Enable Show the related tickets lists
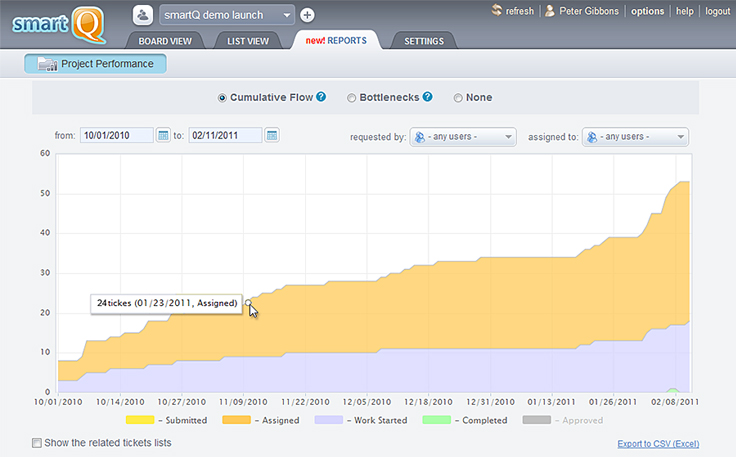736x457 pixels. click(37, 442)
